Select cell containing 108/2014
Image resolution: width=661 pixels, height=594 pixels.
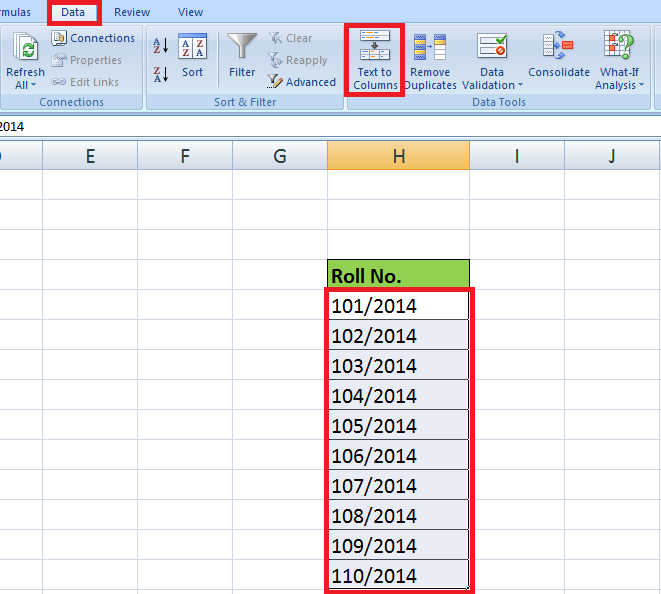click(x=398, y=515)
